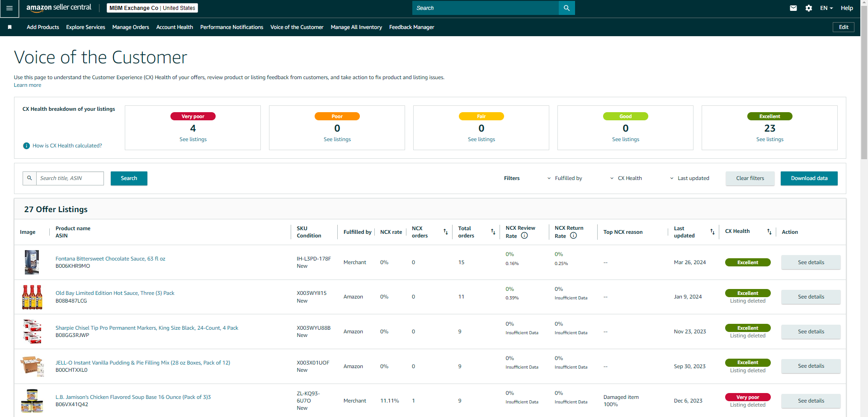Click the bookmark icon in the favorites bar

9,27
